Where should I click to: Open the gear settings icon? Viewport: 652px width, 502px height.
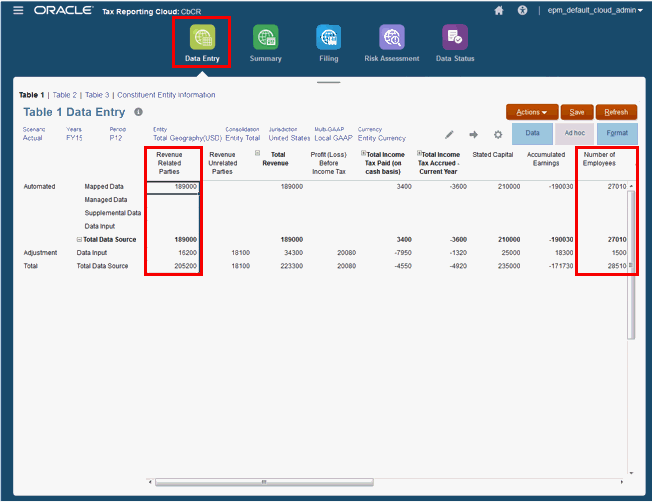pos(498,134)
